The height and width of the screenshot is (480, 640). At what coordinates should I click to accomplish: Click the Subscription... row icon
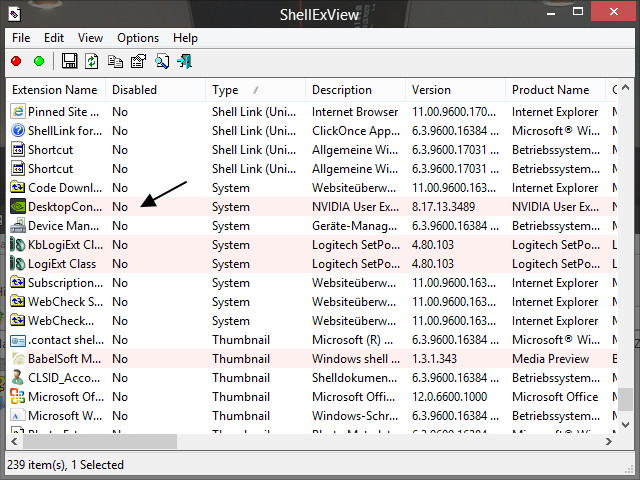point(18,282)
